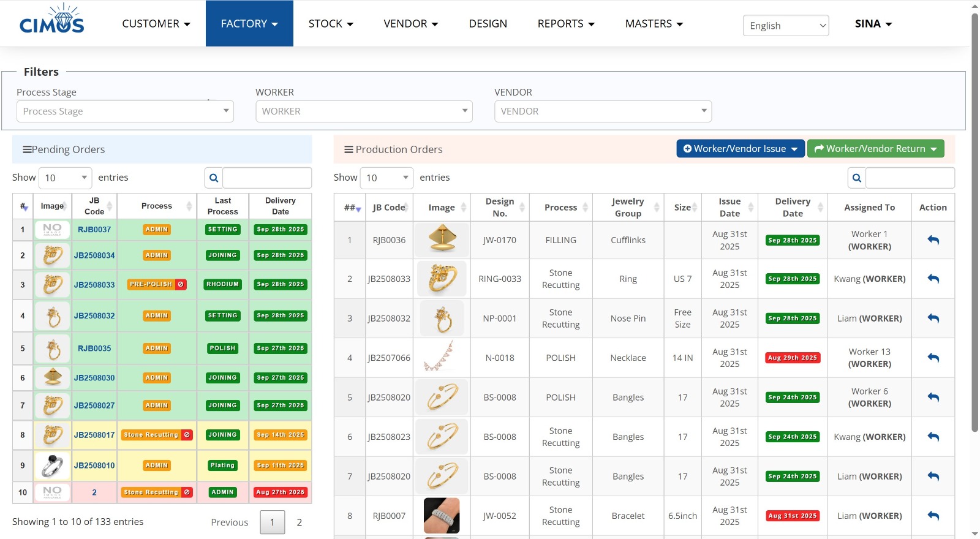The image size is (980, 539).
Task: Click cancel icon on PRE-POLISH badge
Action: pos(181,284)
